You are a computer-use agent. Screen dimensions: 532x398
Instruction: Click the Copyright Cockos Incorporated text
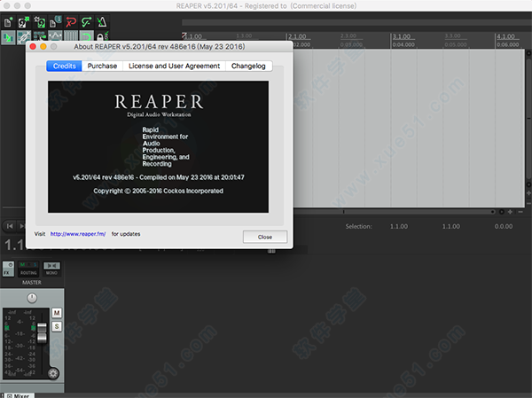(159, 191)
